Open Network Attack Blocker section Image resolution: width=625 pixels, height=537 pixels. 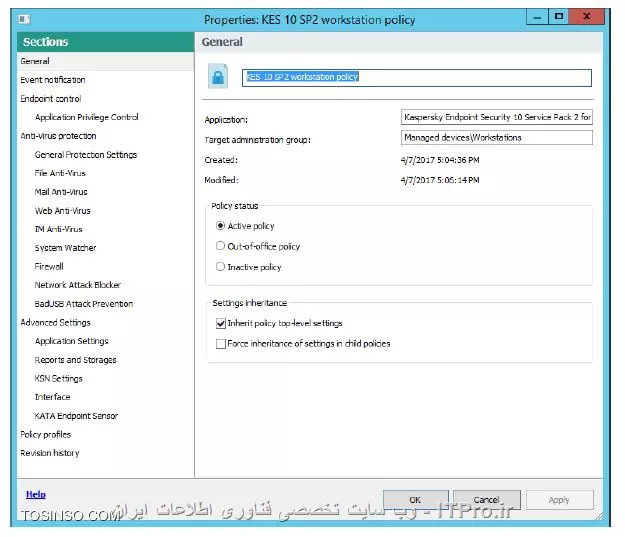pyautogui.click(x=78, y=285)
